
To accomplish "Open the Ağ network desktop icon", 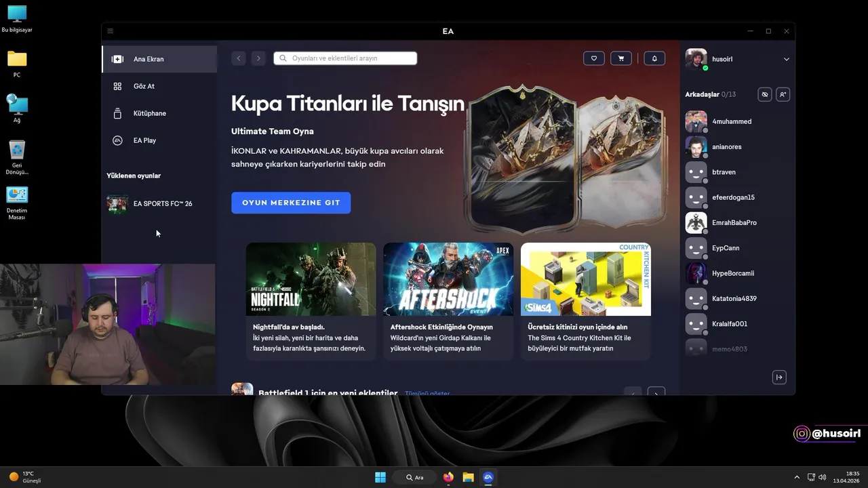I will point(17,108).
